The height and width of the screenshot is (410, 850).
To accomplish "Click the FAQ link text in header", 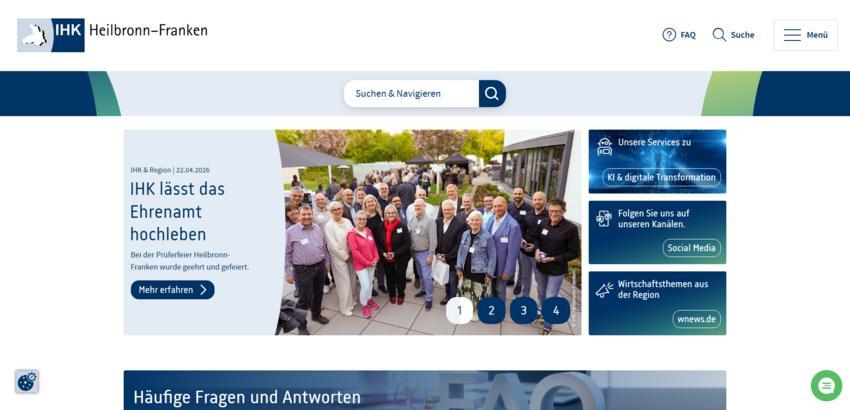I will click(688, 35).
